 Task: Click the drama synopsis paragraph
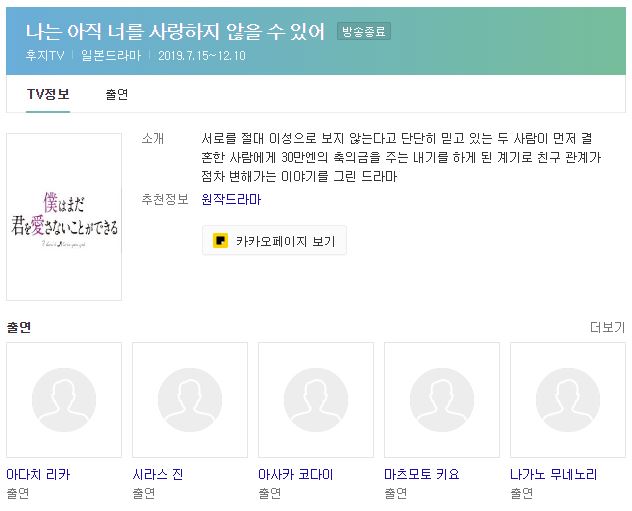(401, 157)
